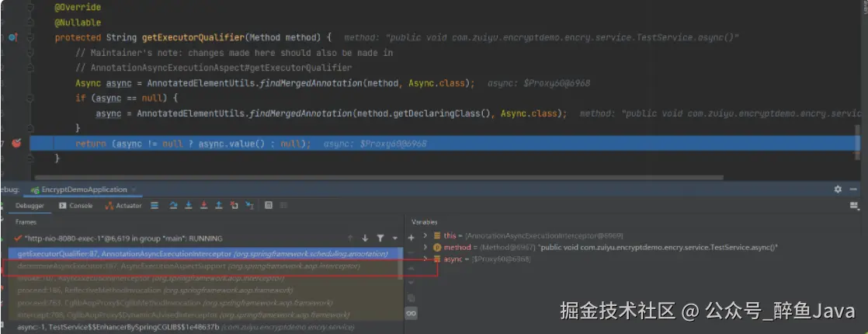Switch to the Console tab
The width and height of the screenshot is (868, 334).
click(76, 206)
